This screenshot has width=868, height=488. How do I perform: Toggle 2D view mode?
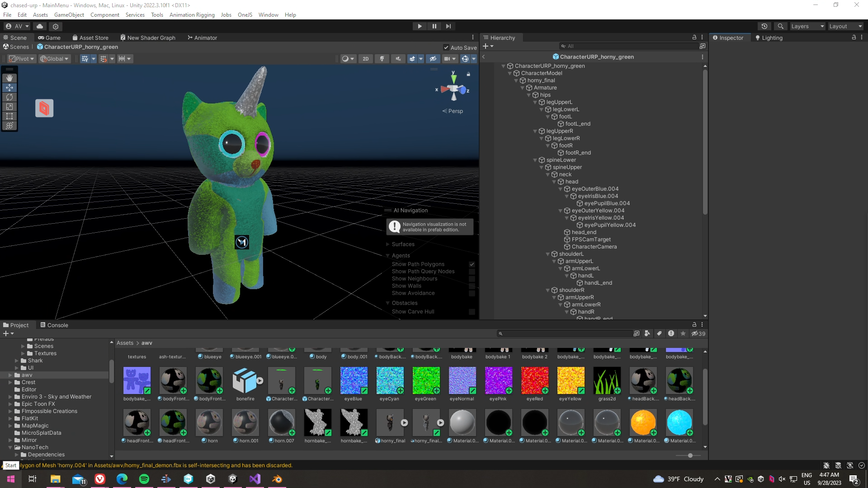(365, 59)
